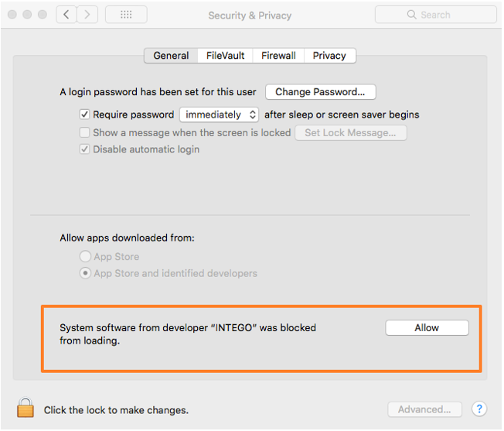
Task: Open the immediately delay dropdown
Action: click(x=220, y=115)
